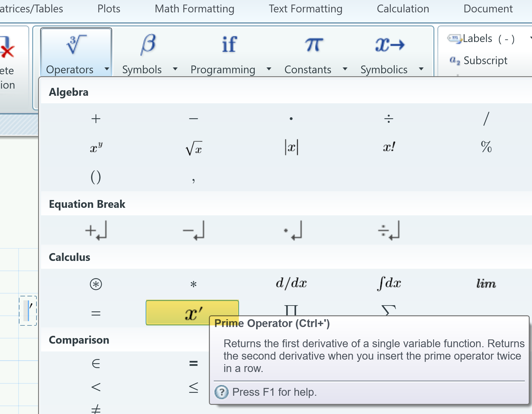Insert the square root operator

pos(194,148)
